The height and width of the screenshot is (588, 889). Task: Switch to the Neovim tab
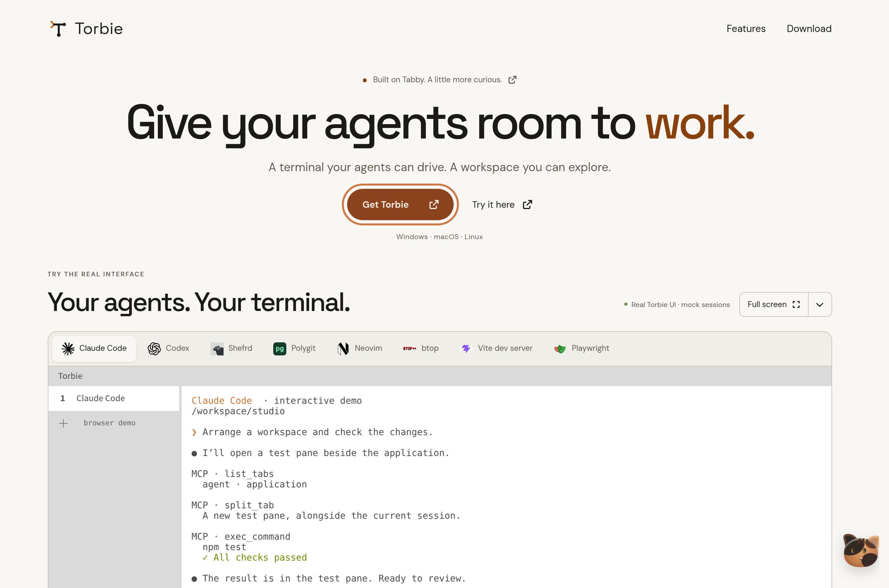360,348
